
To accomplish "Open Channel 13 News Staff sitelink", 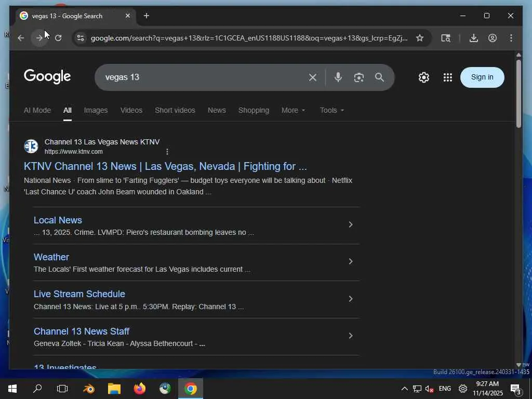I will pos(82,331).
